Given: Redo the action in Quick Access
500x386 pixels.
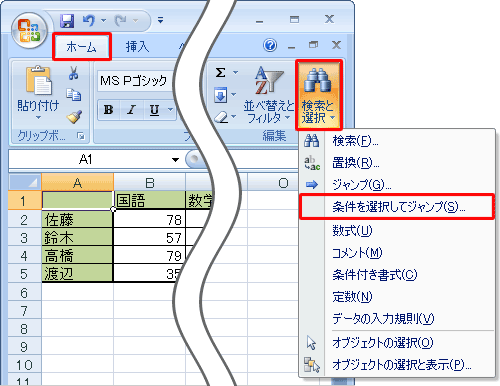Looking at the screenshot, I should (120, 21).
